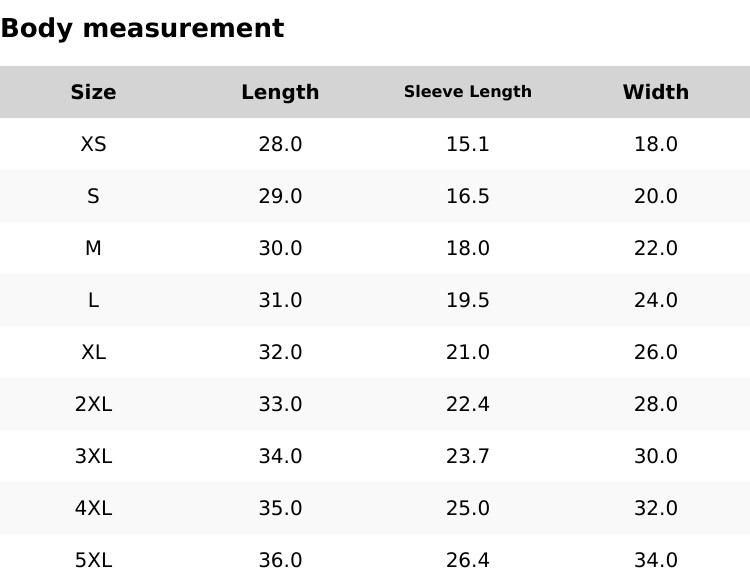
Task: Click the Sleeve Length column header
Action: (468, 92)
